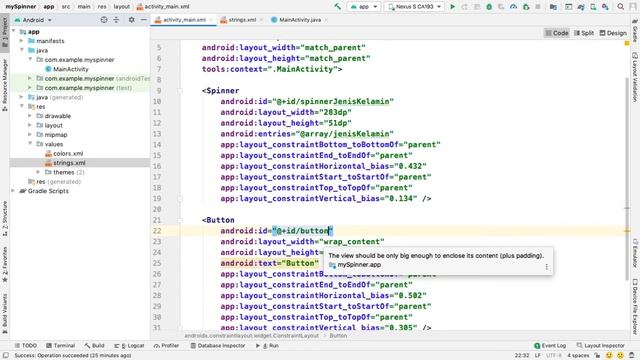Click Collapse All icon in Project panel

click(116, 20)
